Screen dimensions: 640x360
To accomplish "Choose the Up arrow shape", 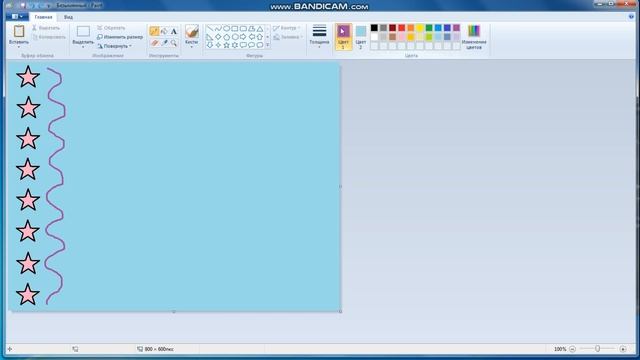I will 260,37.
